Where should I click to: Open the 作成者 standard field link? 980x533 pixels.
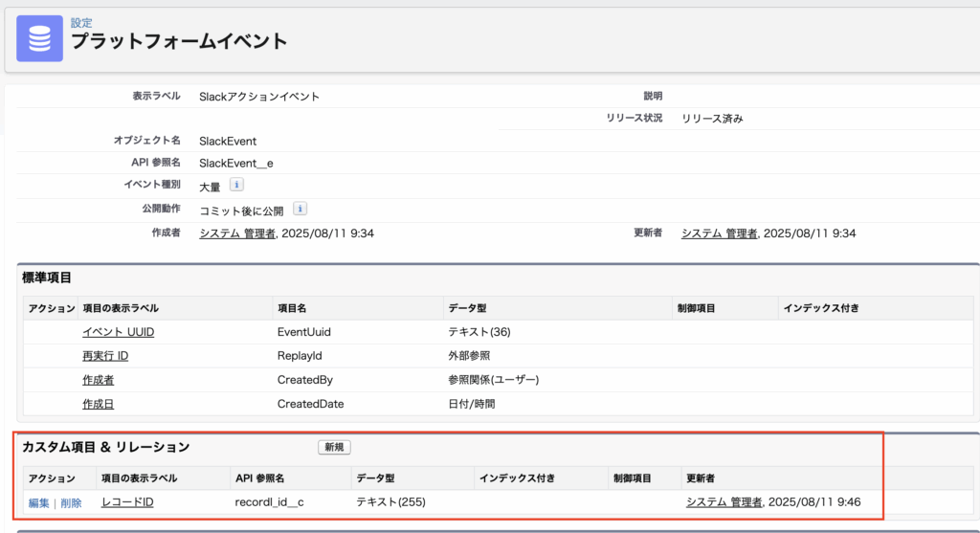click(x=98, y=380)
